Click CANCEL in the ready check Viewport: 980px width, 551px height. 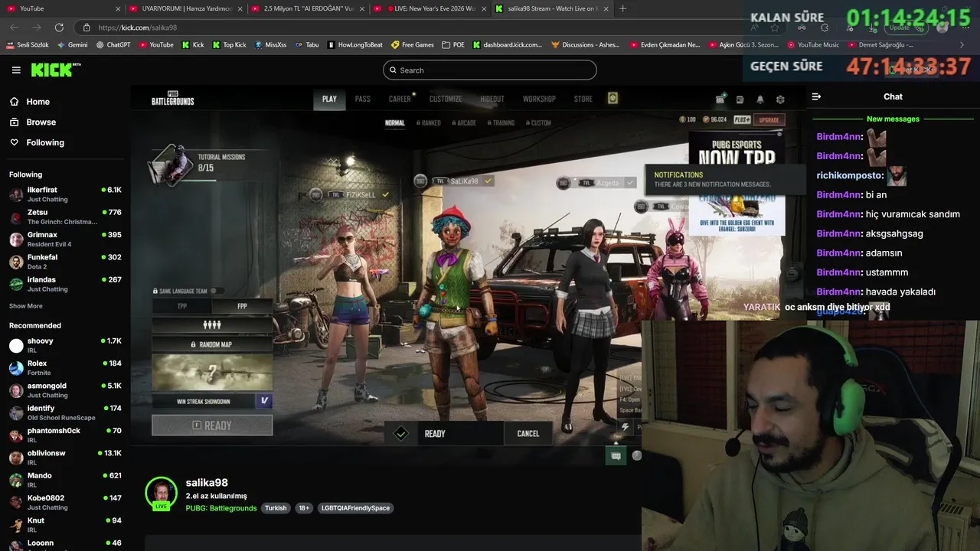point(528,434)
